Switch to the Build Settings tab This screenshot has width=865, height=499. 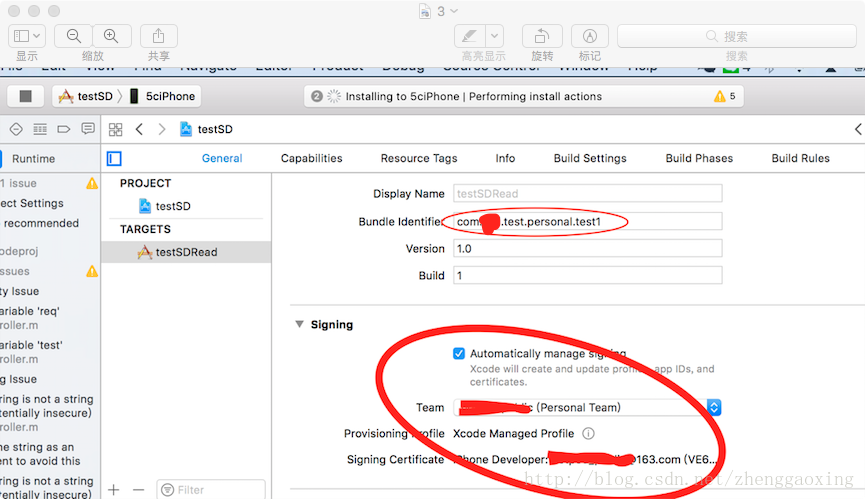pos(590,158)
